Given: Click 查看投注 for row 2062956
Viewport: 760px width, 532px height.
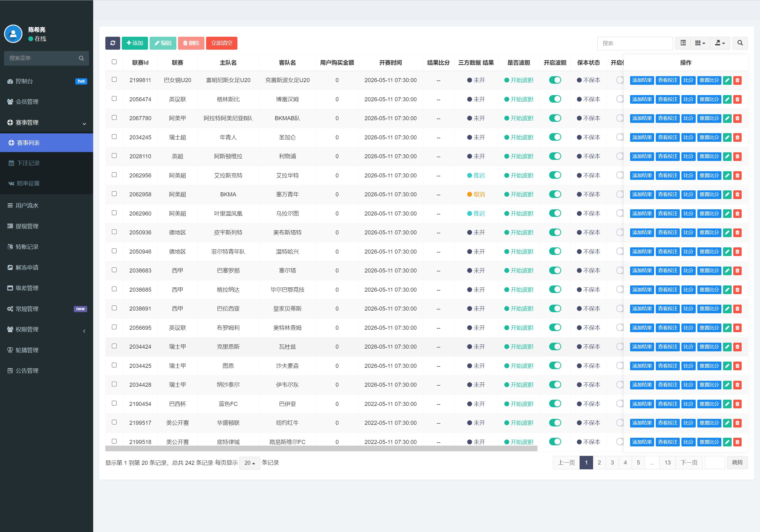Looking at the screenshot, I should click(x=668, y=176).
